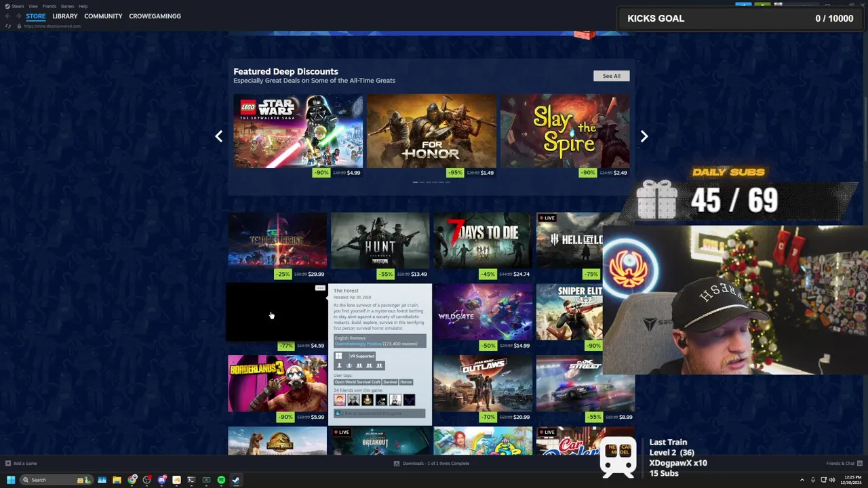The height and width of the screenshot is (488, 868).
Task: Open the Star Wars Outlaws tile
Action: tap(483, 383)
